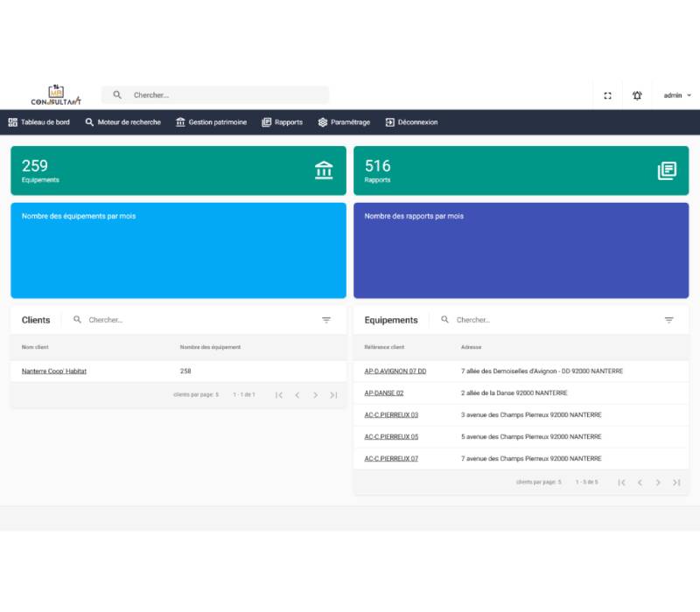Screen dimensions: 700x612
Task: Expand the admin user dropdown
Action: pos(677,95)
